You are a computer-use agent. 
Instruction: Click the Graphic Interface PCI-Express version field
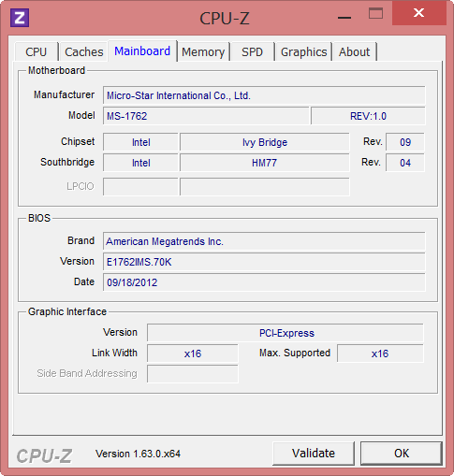(286, 333)
